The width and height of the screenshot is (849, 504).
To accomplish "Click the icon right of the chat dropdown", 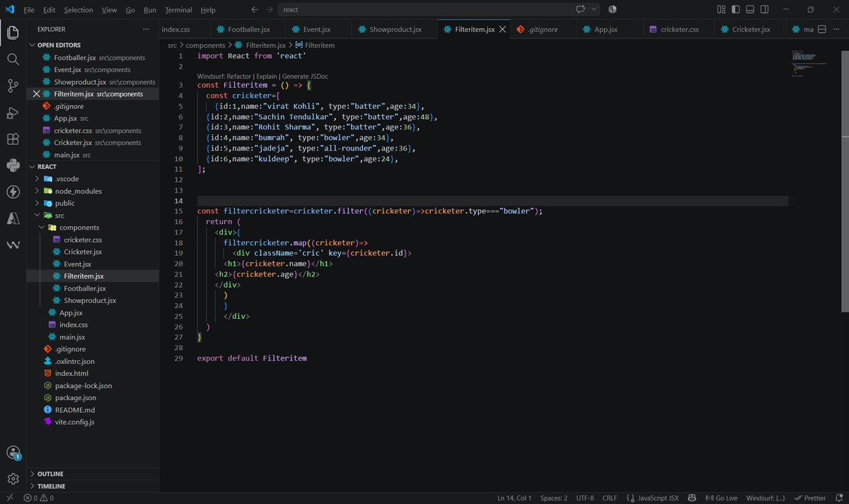I will tap(613, 9).
